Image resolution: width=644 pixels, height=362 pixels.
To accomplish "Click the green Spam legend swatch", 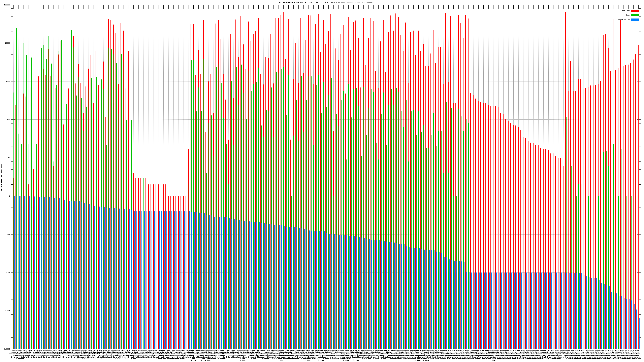I will tap(635, 15).
